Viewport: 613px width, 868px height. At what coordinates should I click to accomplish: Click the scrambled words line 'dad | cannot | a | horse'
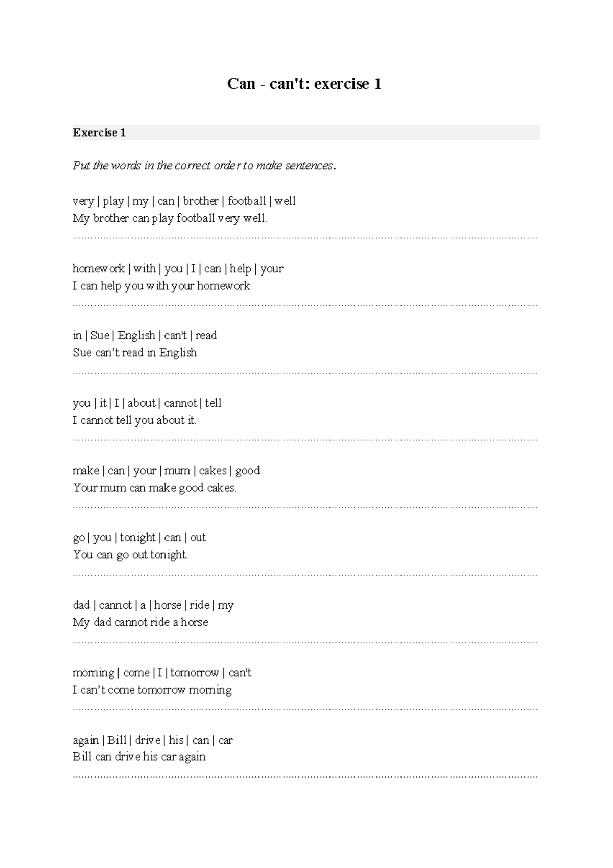[153, 605]
